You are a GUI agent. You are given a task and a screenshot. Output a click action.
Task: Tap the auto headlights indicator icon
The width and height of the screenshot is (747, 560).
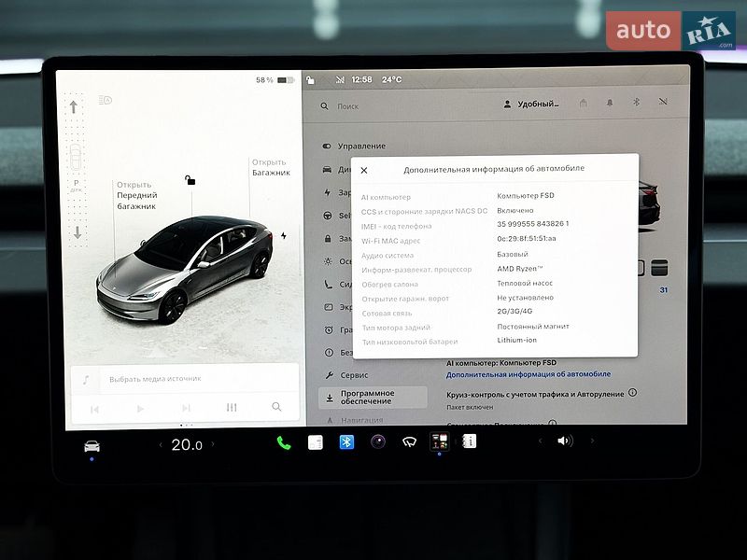pyautogui.click(x=105, y=100)
